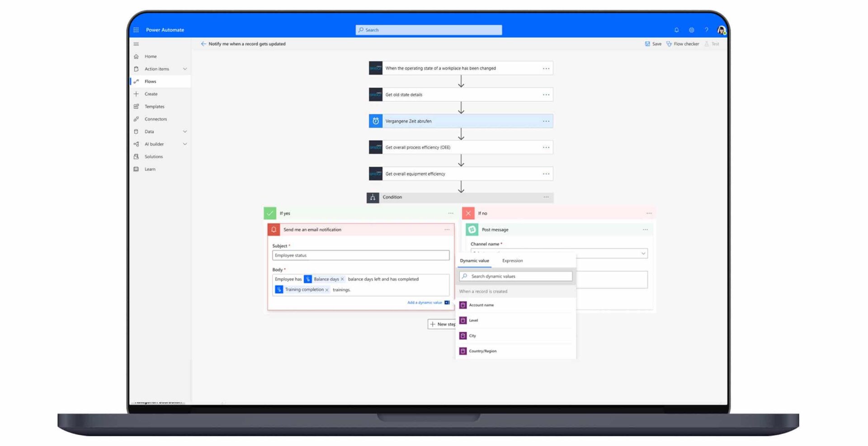Remove the Training completion token
This screenshot has height=446, width=868.
coord(327,289)
